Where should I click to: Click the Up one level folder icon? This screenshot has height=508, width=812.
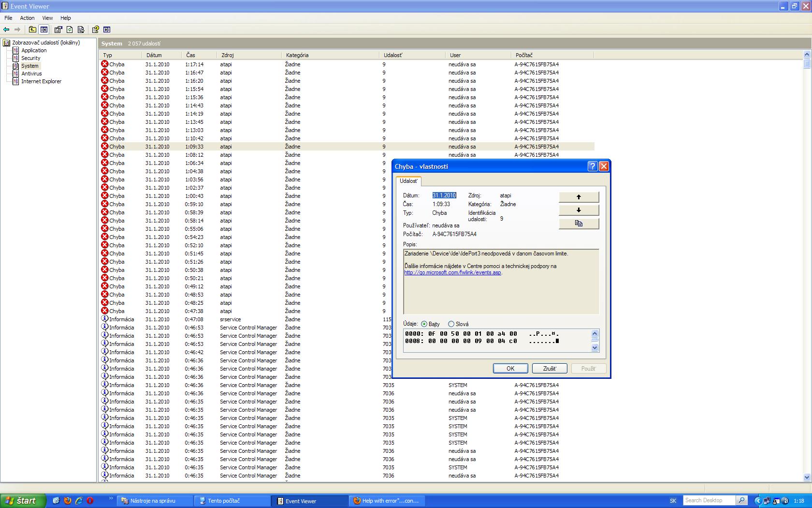click(x=32, y=30)
